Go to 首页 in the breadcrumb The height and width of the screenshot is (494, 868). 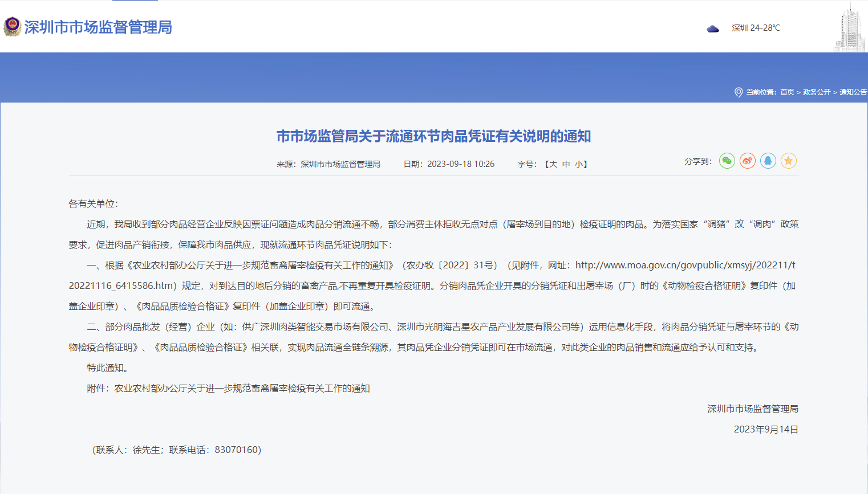click(787, 92)
